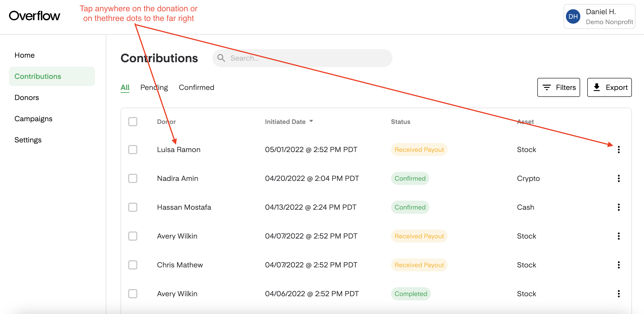Switch to the Pending tab
The height and width of the screenshot is (314, 644).
point(154,87)
